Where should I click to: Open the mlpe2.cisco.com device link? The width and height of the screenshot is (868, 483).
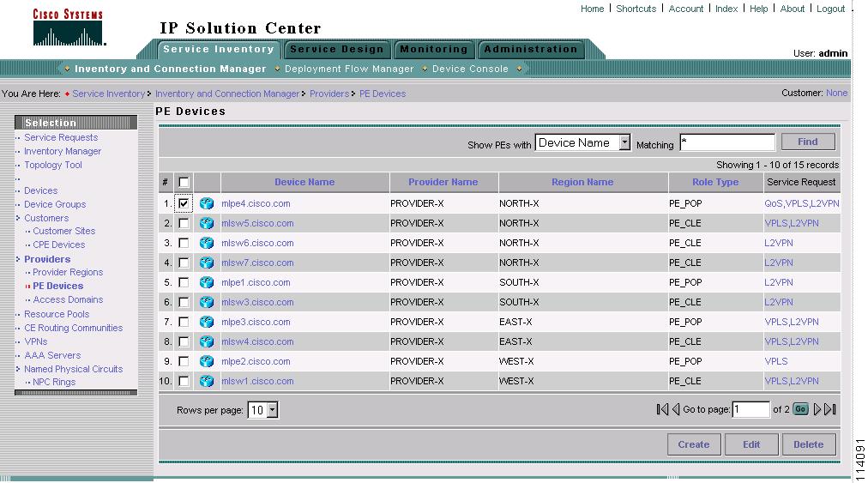tap(256, 361)
